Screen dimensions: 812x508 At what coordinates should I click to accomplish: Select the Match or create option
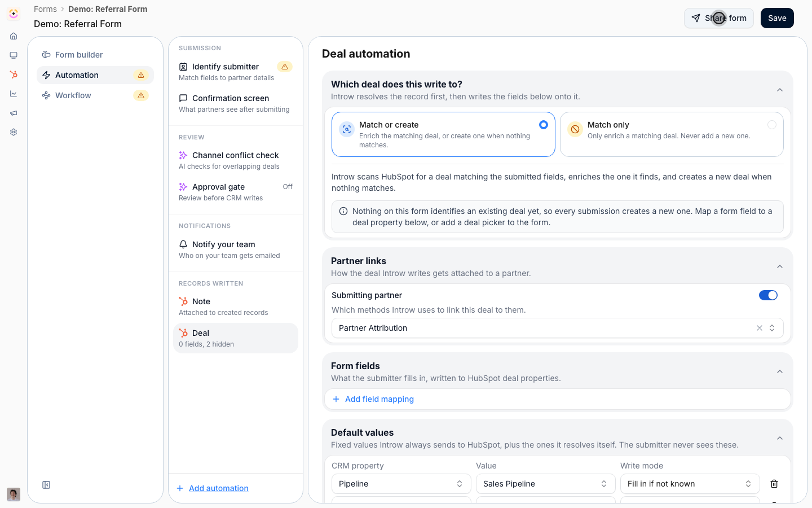443,134
